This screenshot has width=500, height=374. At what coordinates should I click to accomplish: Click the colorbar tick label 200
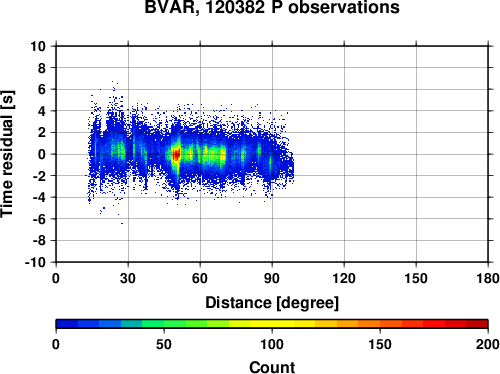tap(488, 344)
